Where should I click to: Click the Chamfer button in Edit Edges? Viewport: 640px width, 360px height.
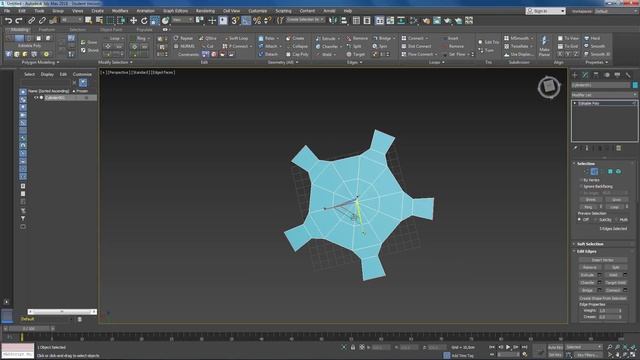pyautogui.click(x=587, y=282)
